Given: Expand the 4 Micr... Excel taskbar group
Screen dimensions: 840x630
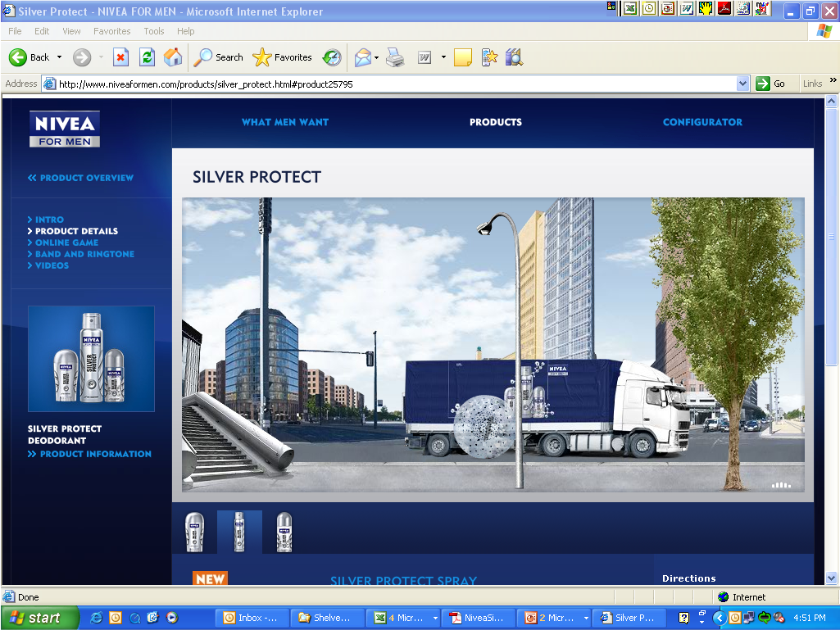Looking at the screenshot, I should [403, 619].
